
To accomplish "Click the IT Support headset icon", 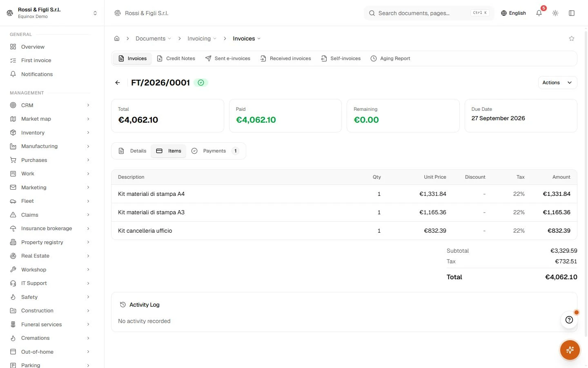I will (13, 283).
